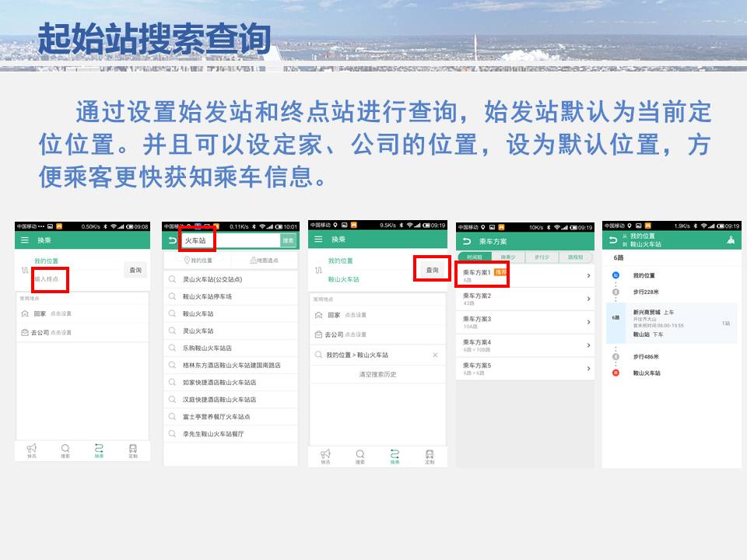Tap the 定制 bus icon in leftmost screen's bottom bar
747x560 pixels.
133,450
